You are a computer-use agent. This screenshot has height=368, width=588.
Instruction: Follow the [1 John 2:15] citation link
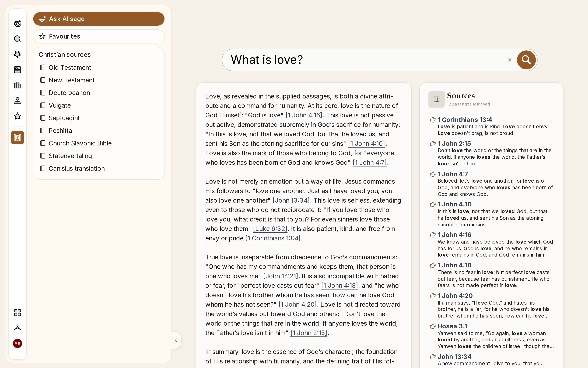[309, 333]
